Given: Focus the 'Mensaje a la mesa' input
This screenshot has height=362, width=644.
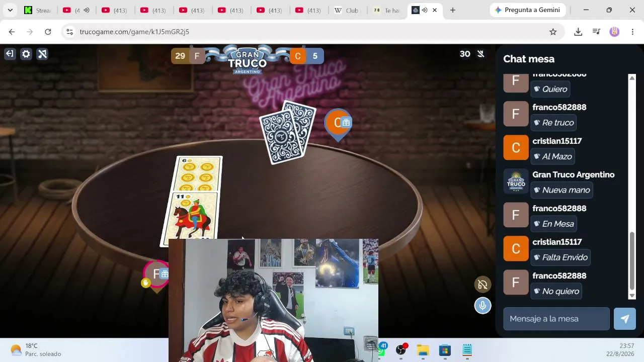Looking at the screenshot, I should coord(556,319).
